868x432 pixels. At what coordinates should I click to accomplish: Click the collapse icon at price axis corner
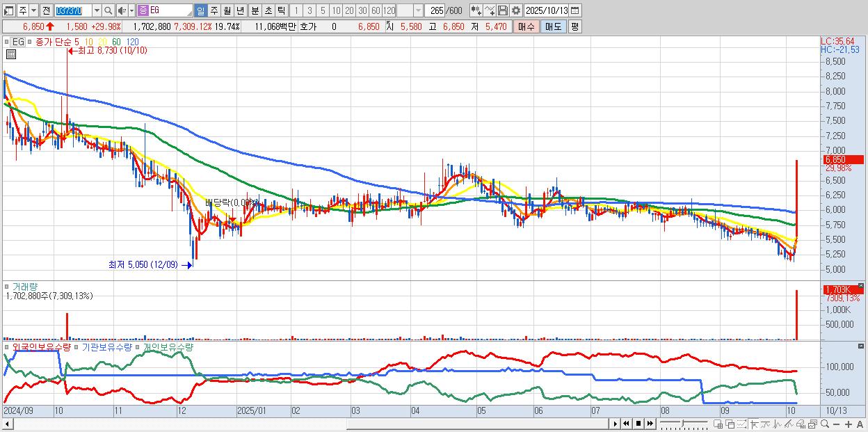861,285
